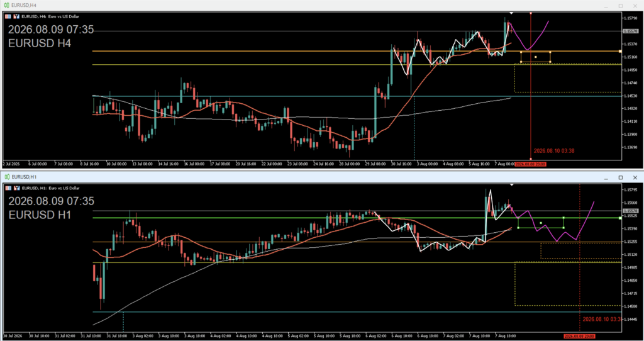
Task: Click the large 'EURUSD H1' label
Action: [40, 215]
